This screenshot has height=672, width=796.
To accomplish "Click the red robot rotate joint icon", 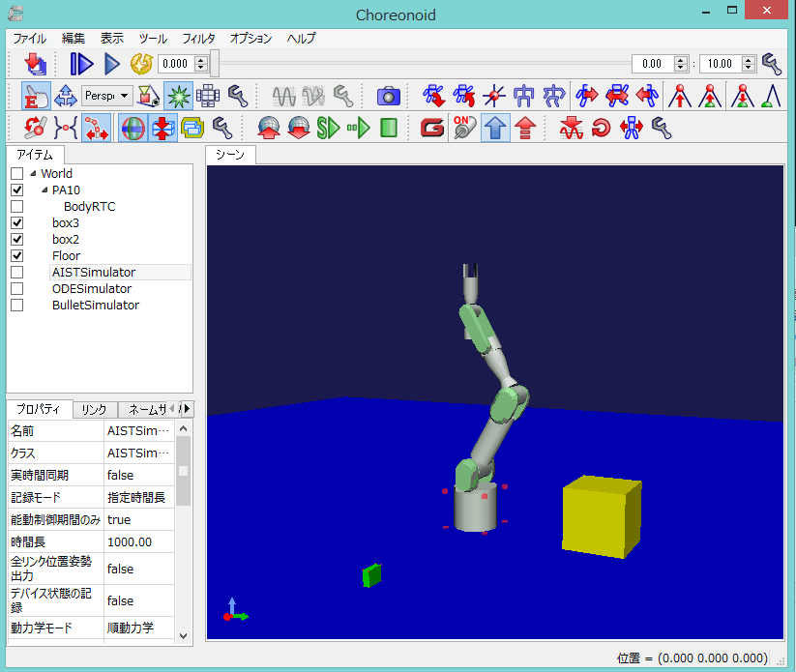I will [35, 128].
